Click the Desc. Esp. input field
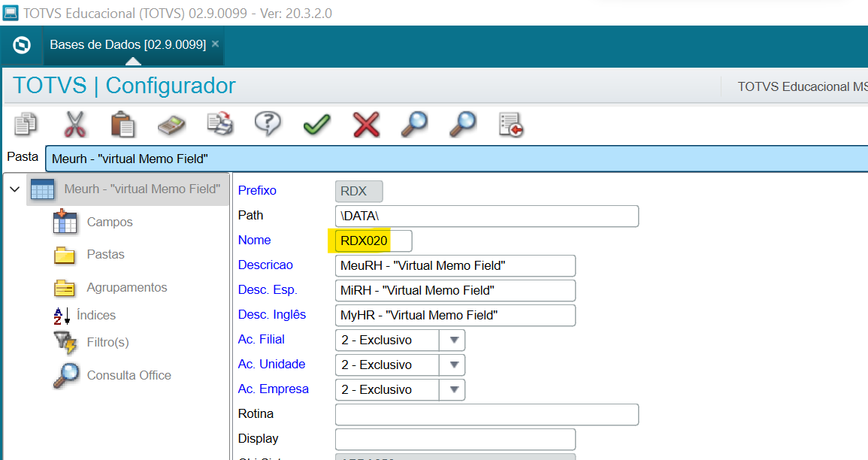Screen dimensions: 868x460 point(455,291)
